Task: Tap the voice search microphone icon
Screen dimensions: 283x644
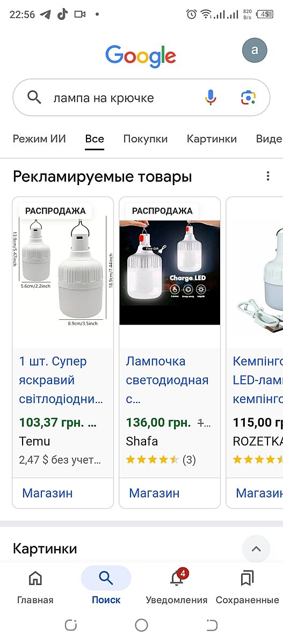Action: point(211,98)
